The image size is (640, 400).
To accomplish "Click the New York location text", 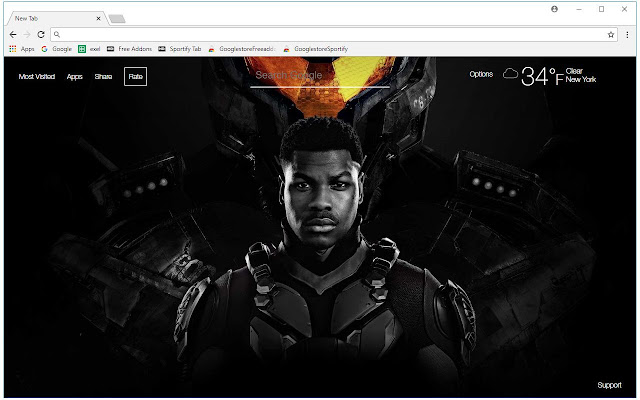I will tap(581, 80).
